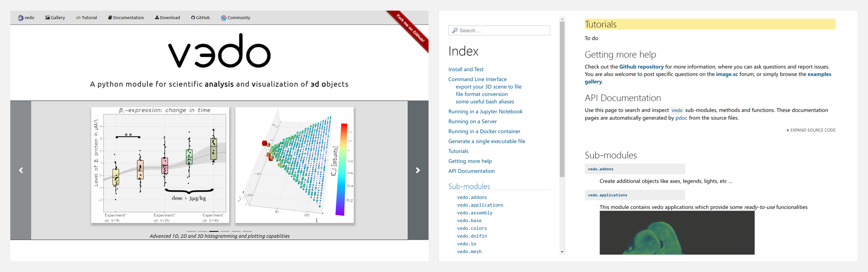
Task: Open some useful bash aliases link
Action: 485,102
